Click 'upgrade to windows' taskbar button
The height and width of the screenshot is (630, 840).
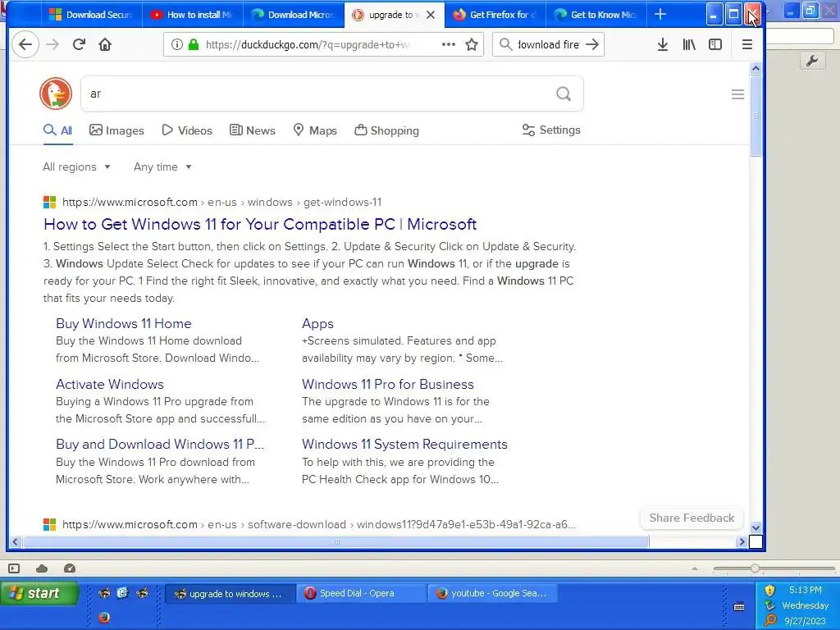(x=231, y=594)
